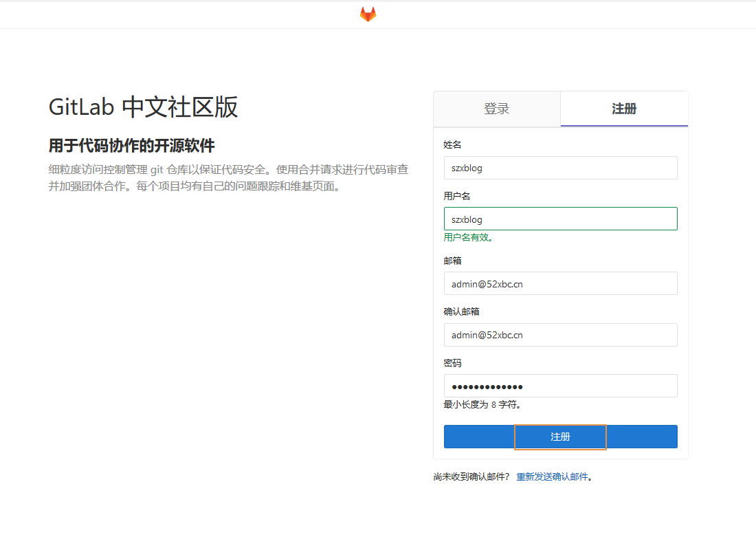The height and width of the screenshot is (537, 756).
Task: Select the 注册 tab
Action: pos(624,109)
